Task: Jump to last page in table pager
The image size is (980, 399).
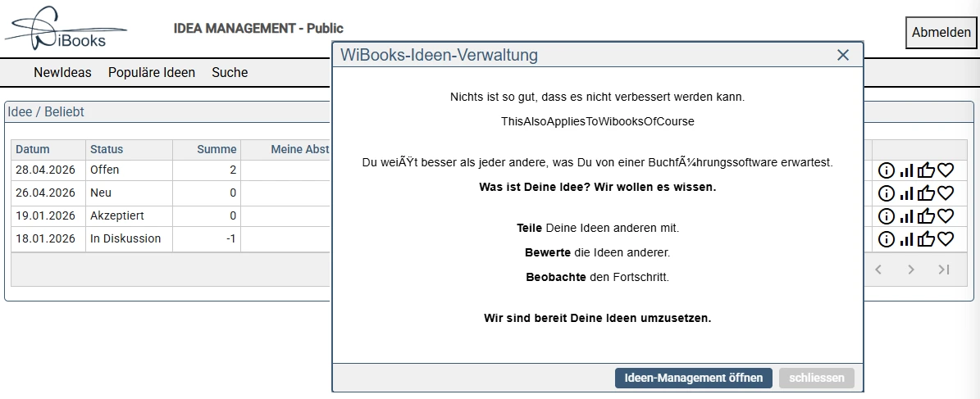Action: click(944, 270)
